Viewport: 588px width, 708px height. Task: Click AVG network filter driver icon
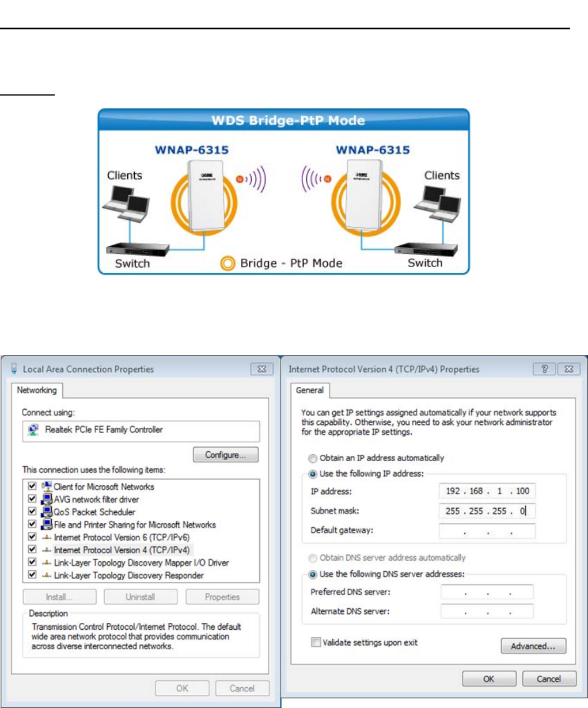point(47,499)
